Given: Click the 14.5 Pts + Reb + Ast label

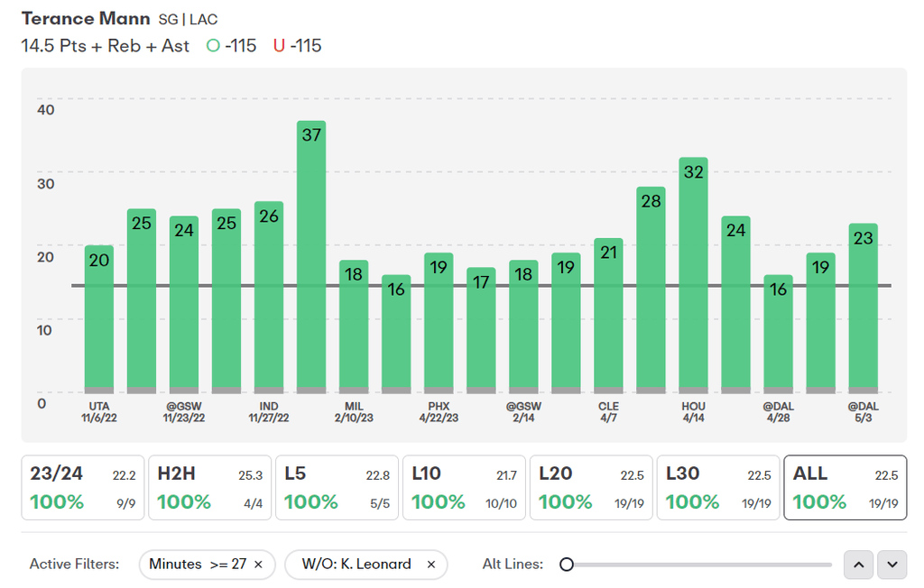Looking at the screenshot, I should [x=106, y=46].
